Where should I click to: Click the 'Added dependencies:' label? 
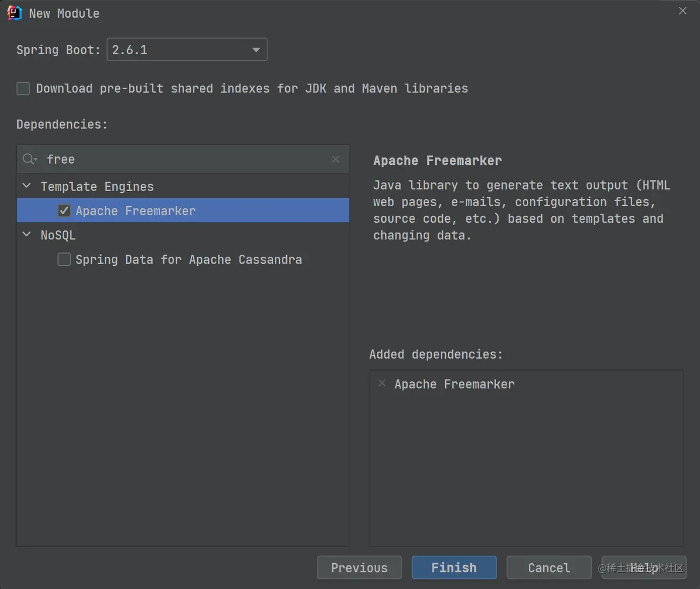pyautogui.click(x=436, y=354)
